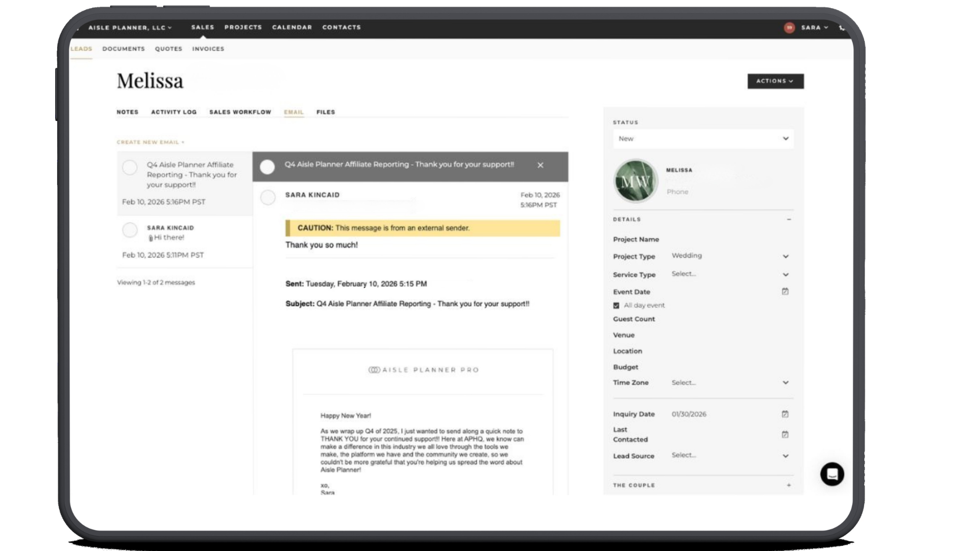980x551 pixels.
Task: Click the Event Date calendar icon
Action: click(x=785, y=291)
